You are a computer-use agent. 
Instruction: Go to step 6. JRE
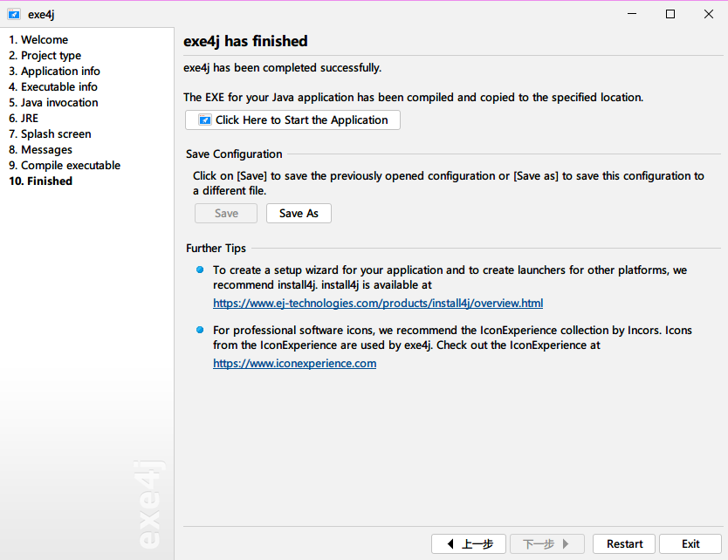point(24,119)
